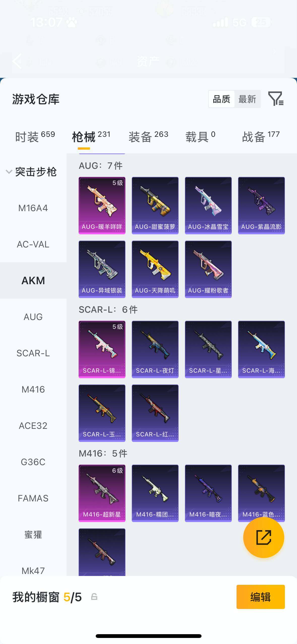297x644 pixels.
Task: Select the SCAR-L-夜灯 skin
Action: coord(155,349)
